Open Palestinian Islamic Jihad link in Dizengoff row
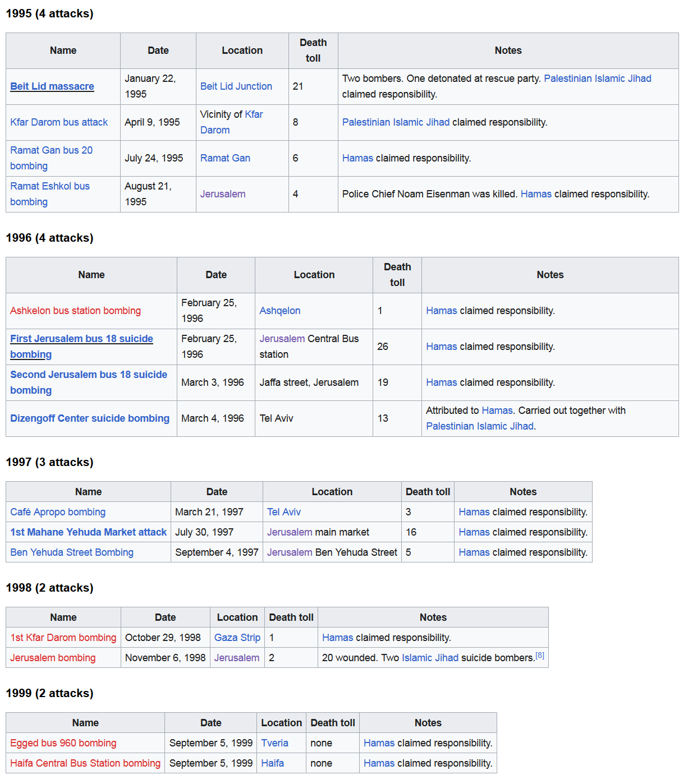The image size is (688, 784). coord(480,426)
